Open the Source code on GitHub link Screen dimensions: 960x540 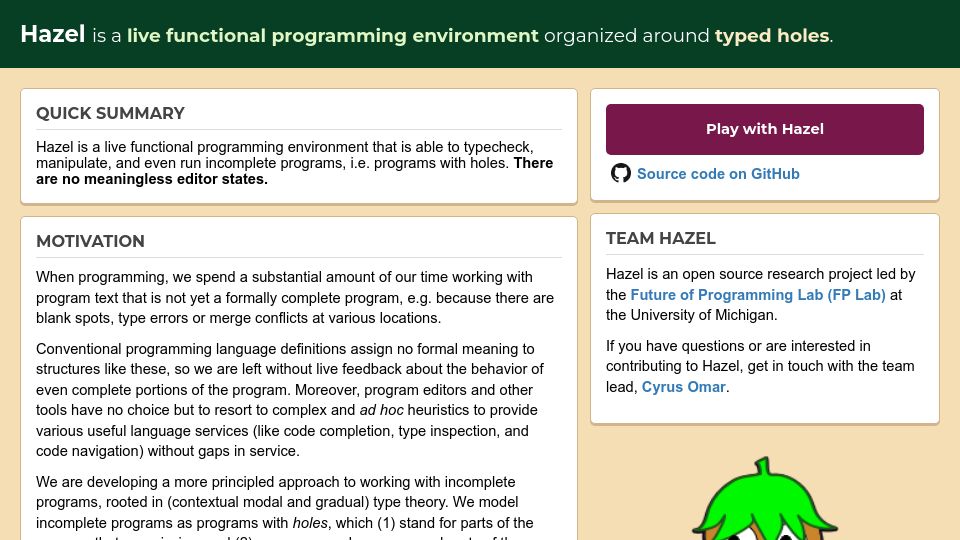click(x=718, y=174)
